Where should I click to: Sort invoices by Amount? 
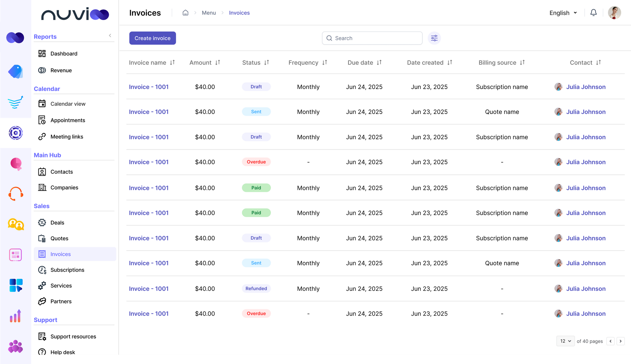tap(218, 62)
